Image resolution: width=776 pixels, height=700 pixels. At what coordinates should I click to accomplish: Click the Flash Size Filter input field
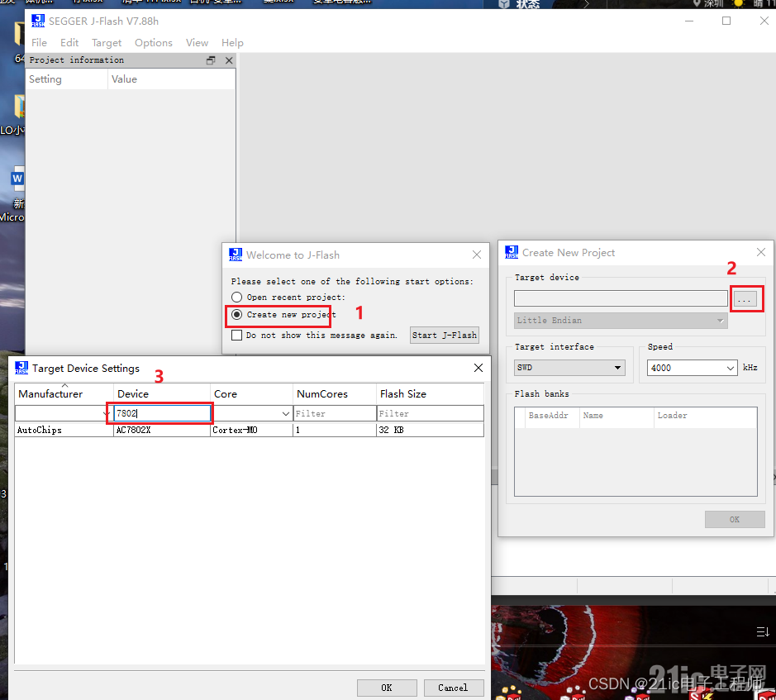430,413
